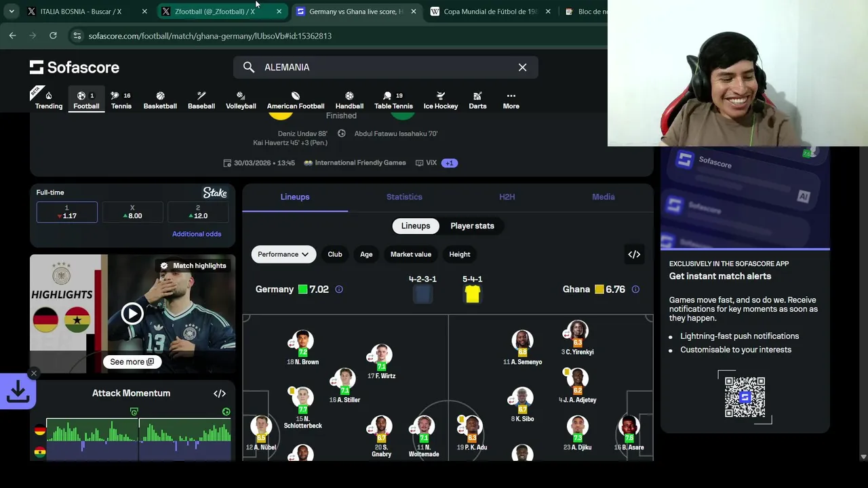868x488 pixels.
Task: Open the Ice Hockey category
Action: coord(441,100)
